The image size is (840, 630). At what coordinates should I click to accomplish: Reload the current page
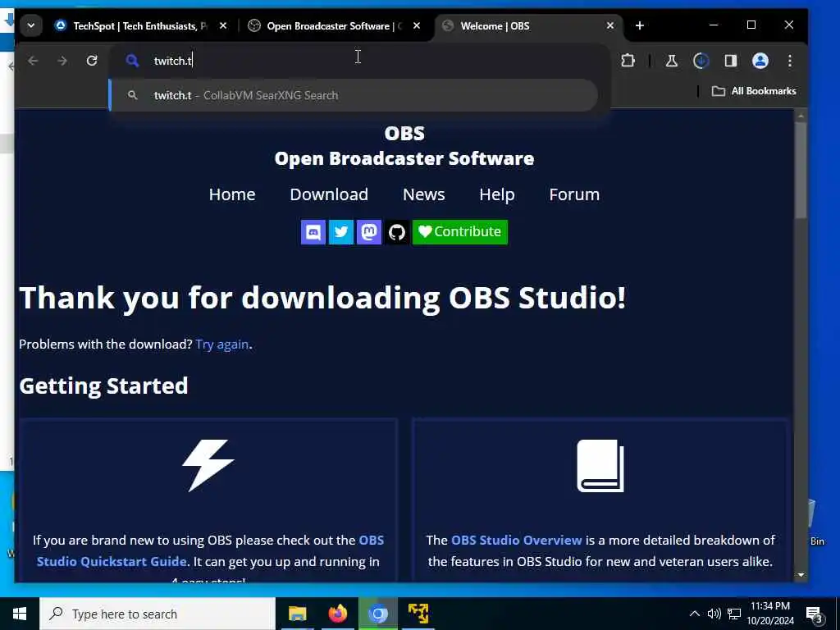pyautogui.click(x=92, y=61)
